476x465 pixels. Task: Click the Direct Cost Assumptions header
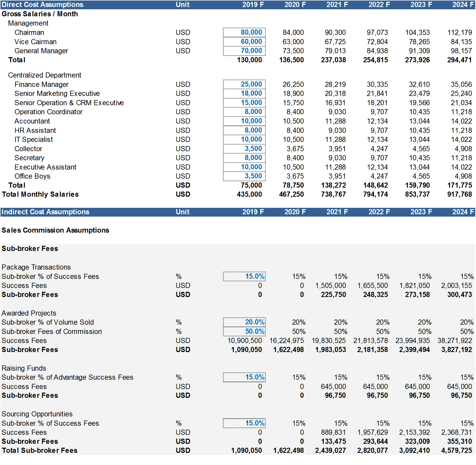tap(42, 5)
